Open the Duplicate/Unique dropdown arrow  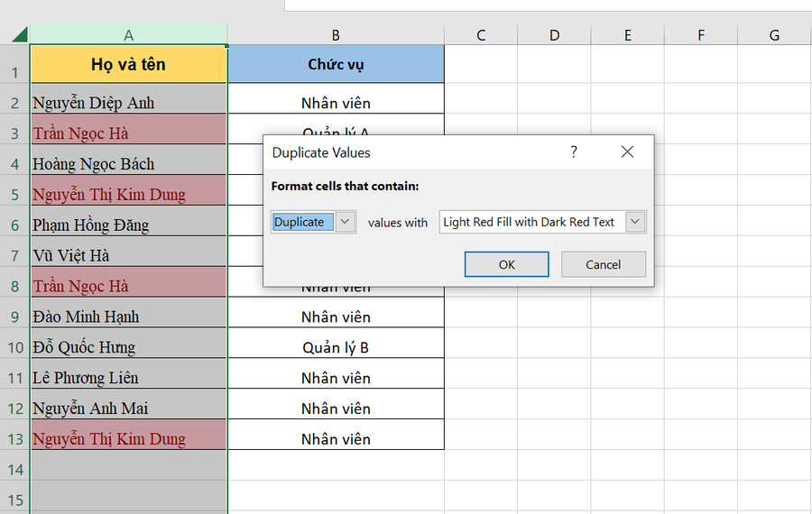coord(346,222)
